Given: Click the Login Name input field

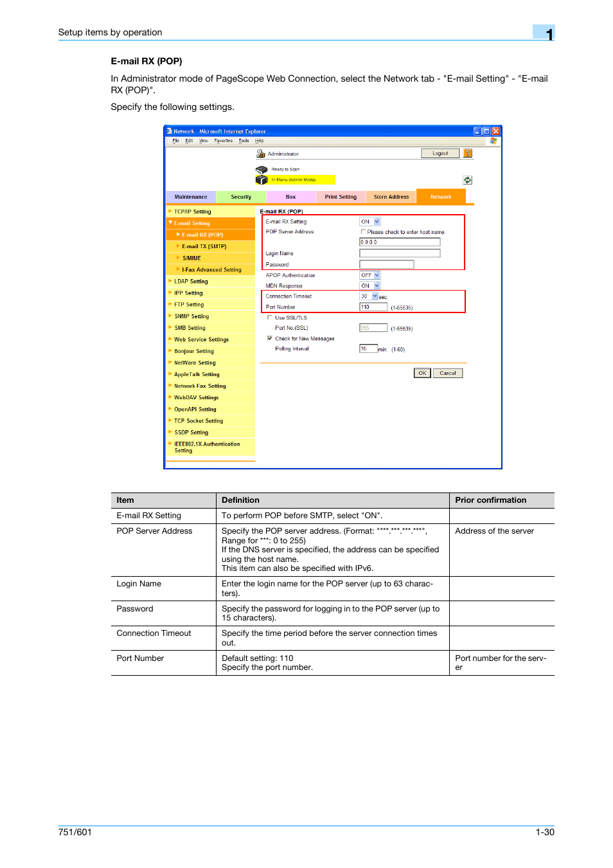Looking at the screenshot, I should pyautogui.click(x=400, y=253).
